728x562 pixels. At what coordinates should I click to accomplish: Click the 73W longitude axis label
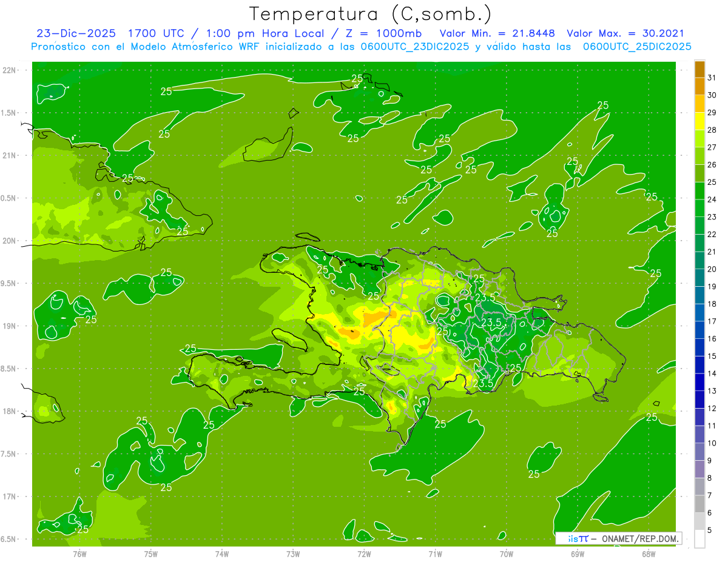coord(293,554)
